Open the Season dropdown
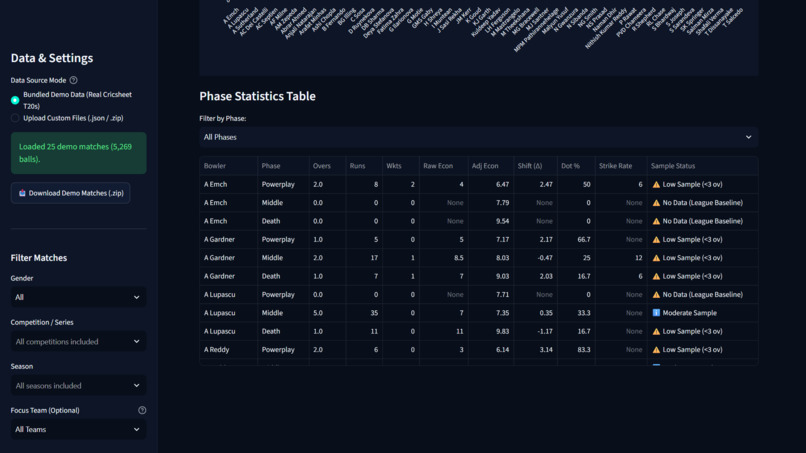The image size is (806, 453). point(78,386)
